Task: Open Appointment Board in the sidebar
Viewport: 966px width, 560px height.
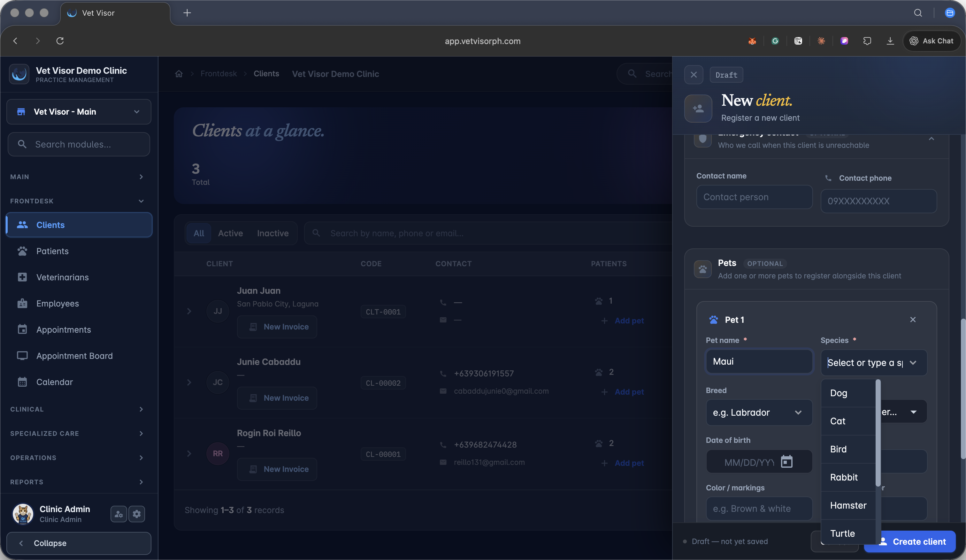Action: click(79, 356)
